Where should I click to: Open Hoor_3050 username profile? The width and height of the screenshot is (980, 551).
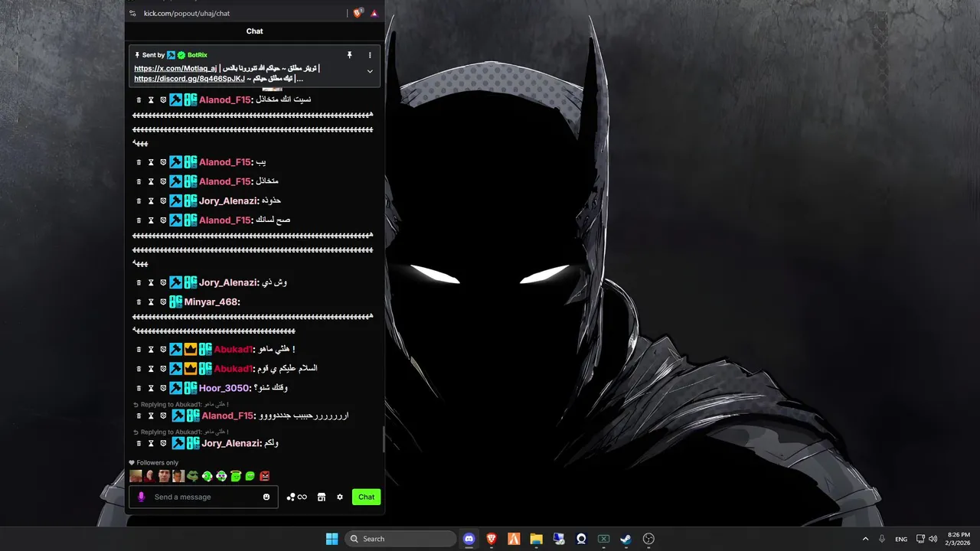pos(225,388)
